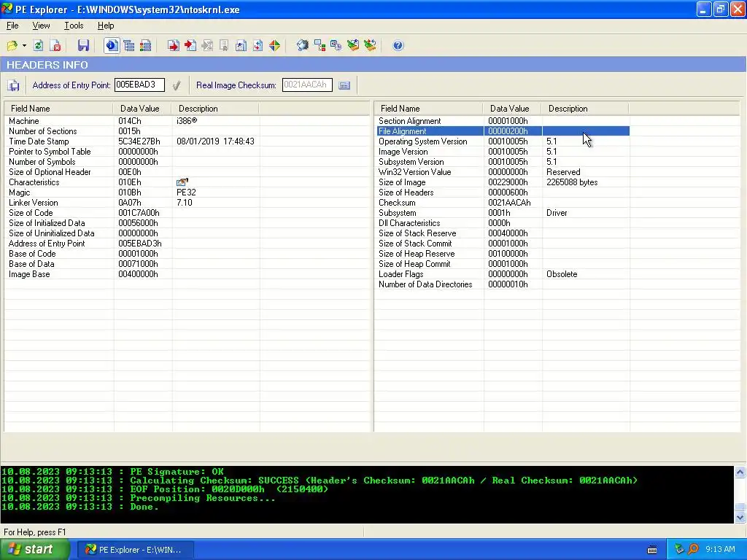Image resolution: width=747 pixels, height=560 pixels.
Task: Click the left table Description column header
Action: tap(215, 109)
